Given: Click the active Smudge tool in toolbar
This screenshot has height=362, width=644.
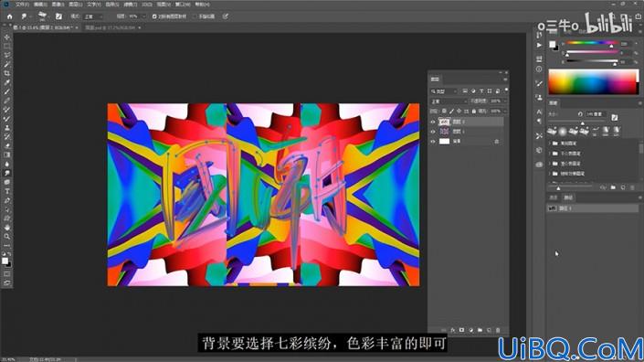Looking at the screenshot, I should click(7, 173).
